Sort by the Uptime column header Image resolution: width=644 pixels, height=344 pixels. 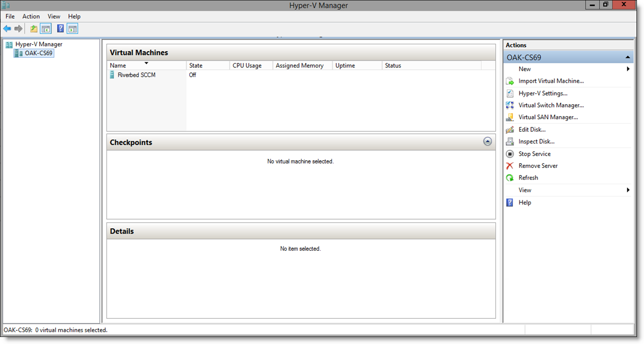coord(357,65)
